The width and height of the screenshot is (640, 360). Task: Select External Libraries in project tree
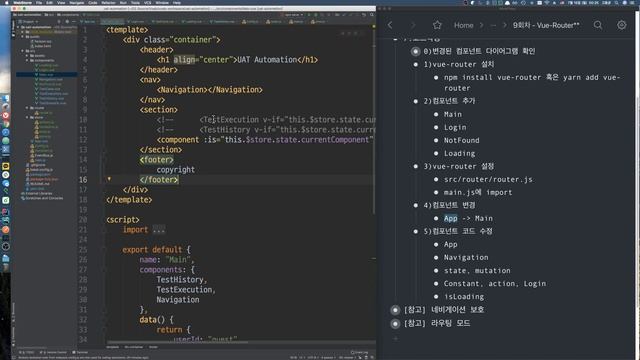[37, 193]
